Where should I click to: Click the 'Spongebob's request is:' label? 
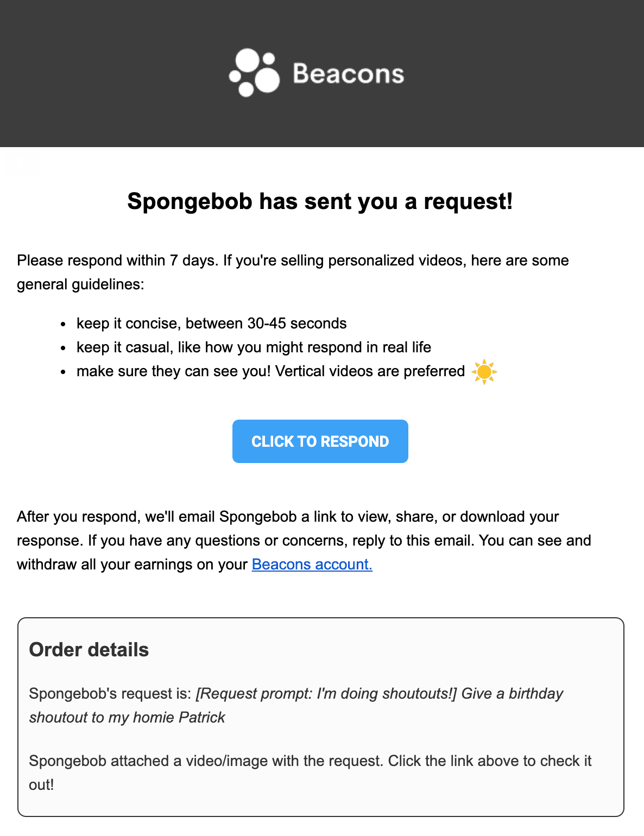[x=110, y=694]
